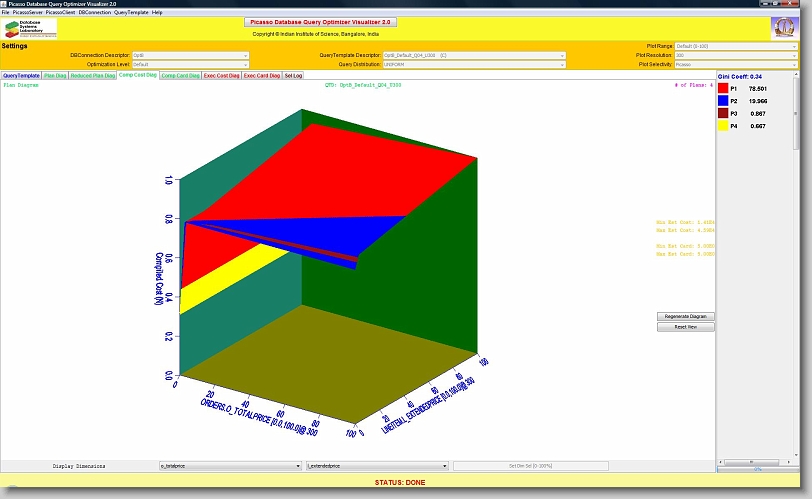812x499 pixels.
Task: Click the Regenerate Diagram button
Action: [685, 316]
